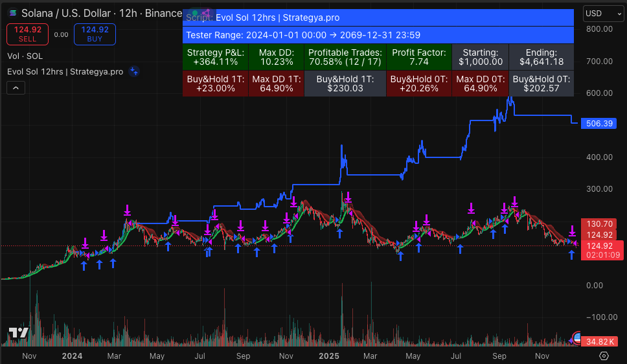
Task: Click the Script: Evol Sol 12hrs header row
Action: pos(378,17)
